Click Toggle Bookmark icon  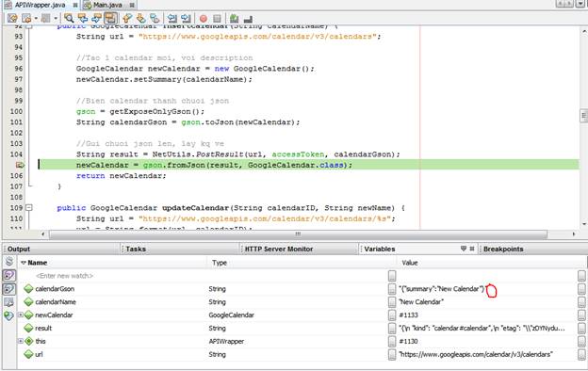point(155,18)
